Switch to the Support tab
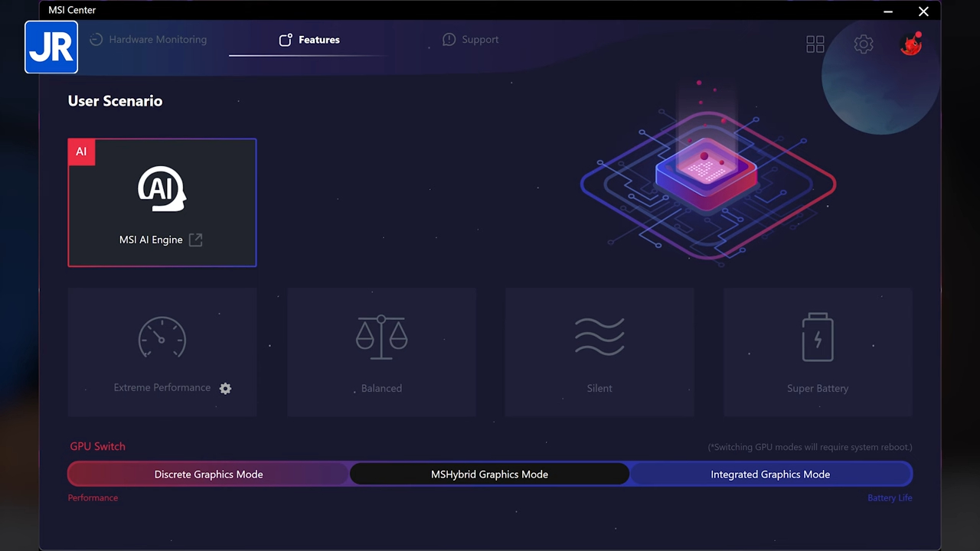Viewport: 980px width, 551px height. pos(470,40)
